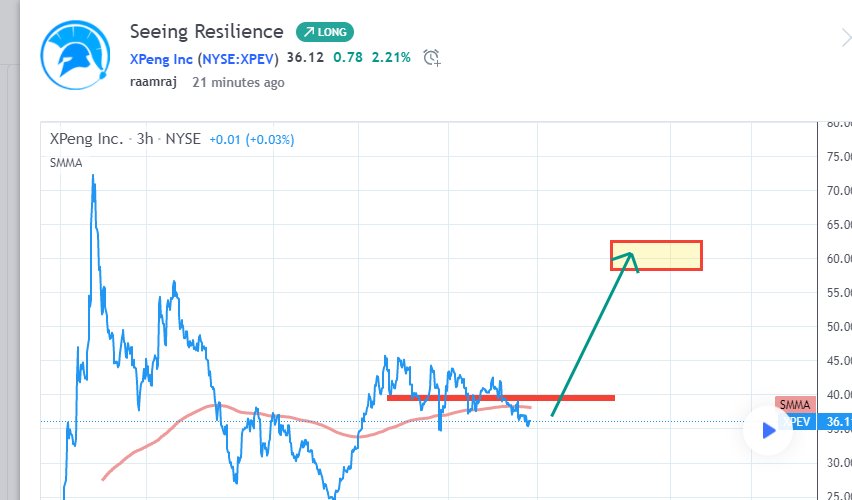The width and height of the screenshot is (852, 500).
Task: Click the '21 minutes ago' timestamp
Action: pos(238,83)
